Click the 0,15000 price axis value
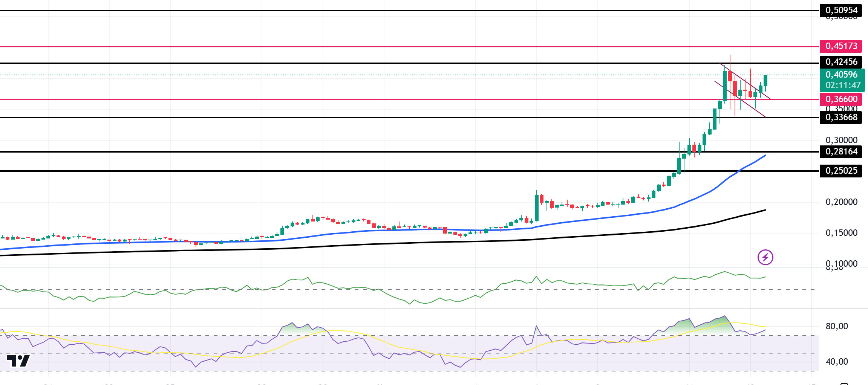The height and width of the screenshot is (385, 868). [x=841, y=233]
